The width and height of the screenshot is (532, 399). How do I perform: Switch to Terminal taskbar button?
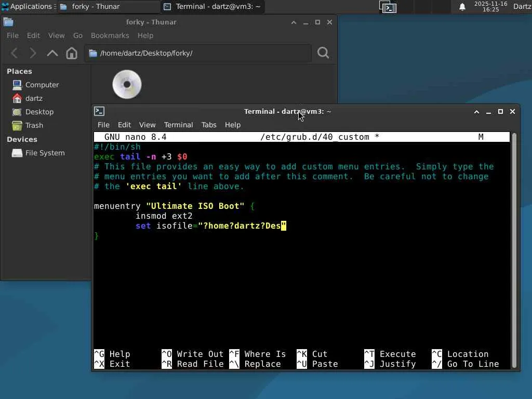pyautogui.click(x=212, y=6)
